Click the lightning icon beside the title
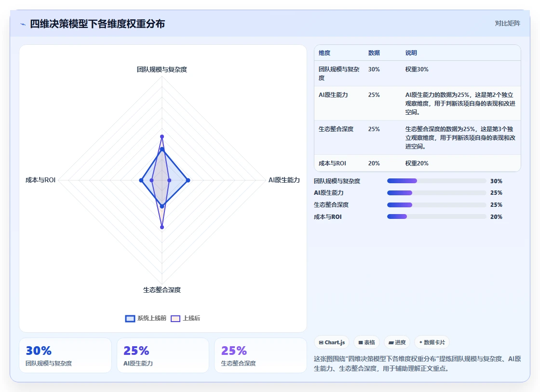The width and height of the screenshot is (540, 392). coord(23,24)
